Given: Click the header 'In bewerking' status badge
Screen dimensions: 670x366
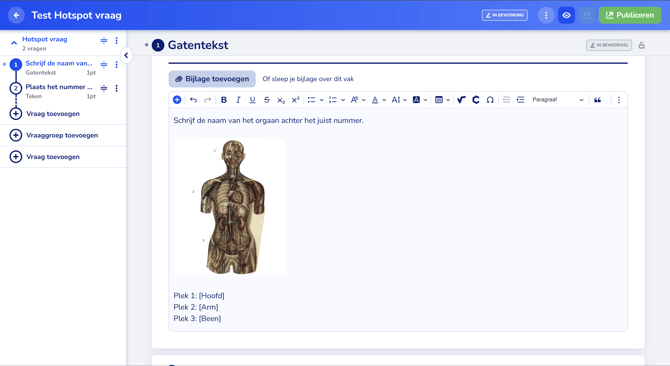Looking at the screenshot, I should [505, 15].
